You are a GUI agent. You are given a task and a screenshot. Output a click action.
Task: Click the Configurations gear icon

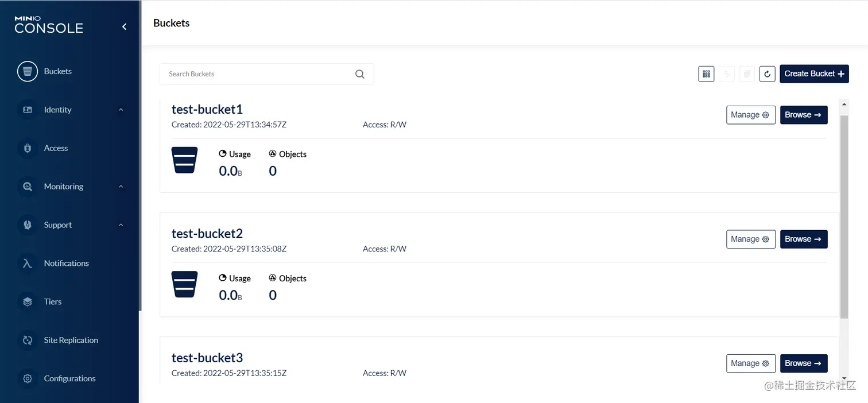point(28,378)
